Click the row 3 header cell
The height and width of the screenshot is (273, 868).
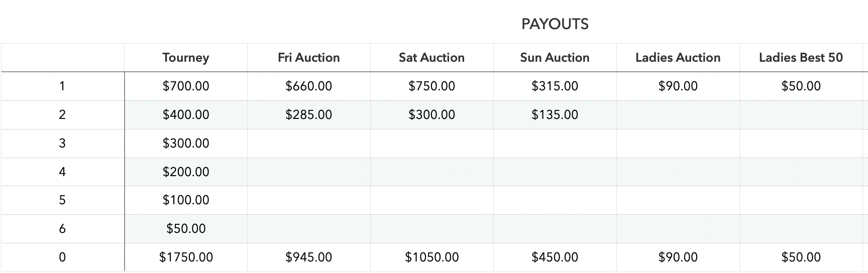[x=62, y=144]
